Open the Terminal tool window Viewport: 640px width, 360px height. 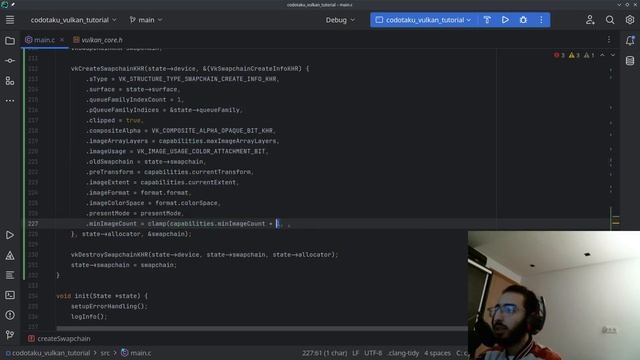[10, 295]
